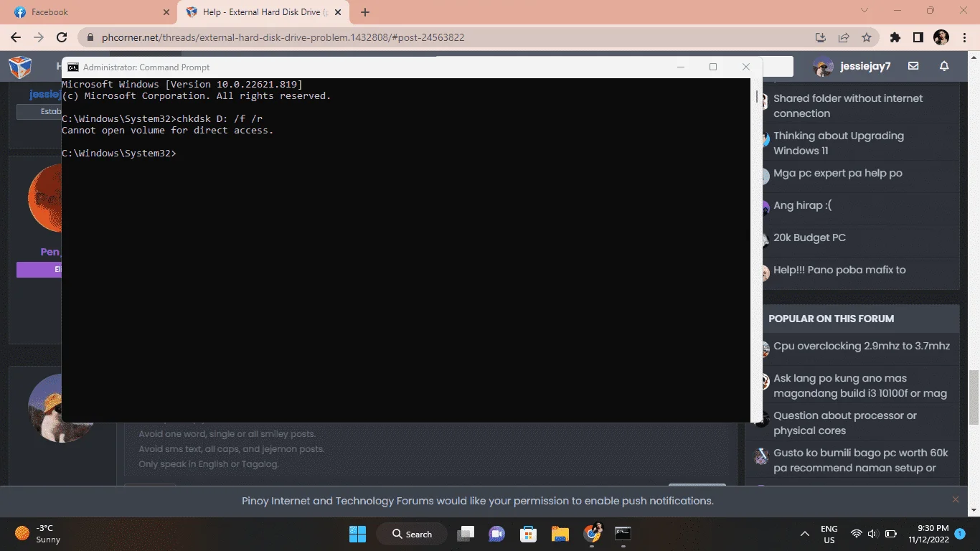Viewport: 980px width, 551px height.
Task: Open poster avatar with cap thumbnail
Action: [44, 407]
